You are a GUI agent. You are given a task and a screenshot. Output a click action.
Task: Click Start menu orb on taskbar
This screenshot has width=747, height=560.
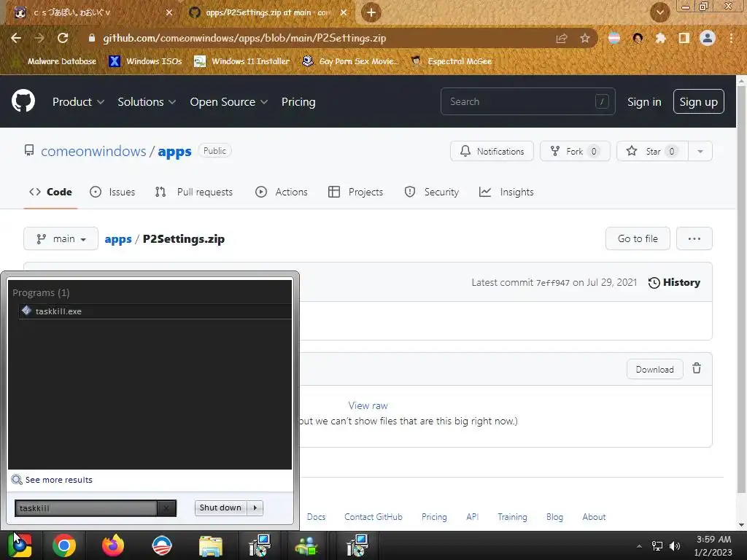click(x=20, y=545)
